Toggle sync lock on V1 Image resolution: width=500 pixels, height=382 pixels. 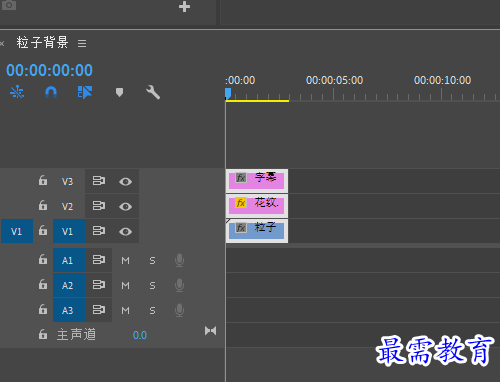click(x=99, y=231)
